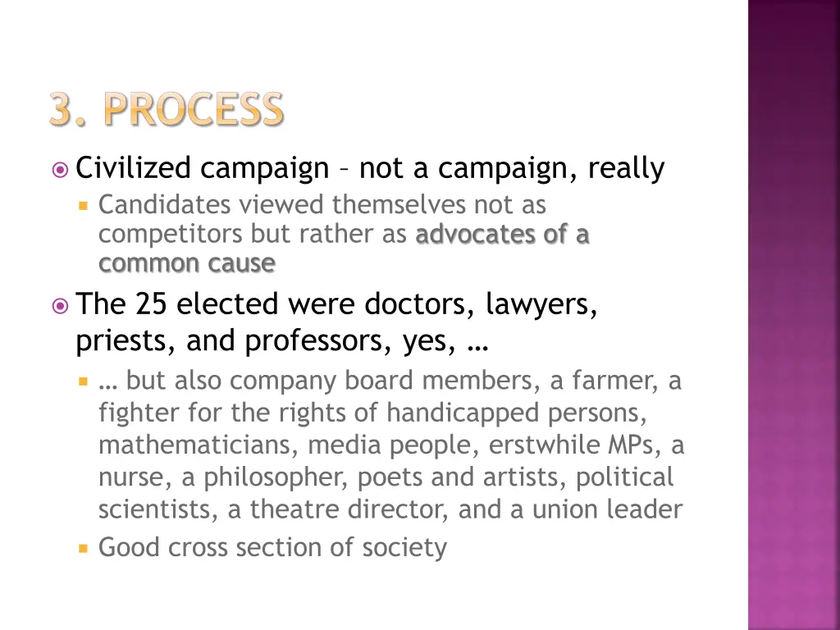Click the bold phrase 'advocates of a'
Screen dimensions: 840x630
(x=503, y=234)
